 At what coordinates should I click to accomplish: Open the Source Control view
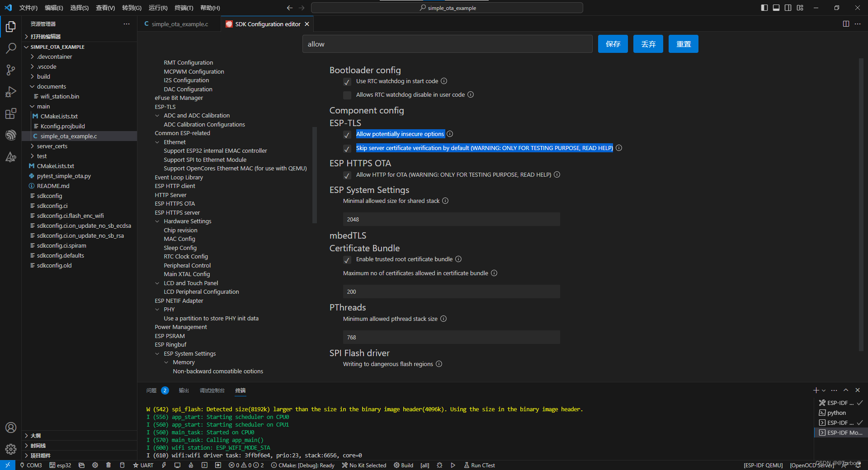11,70
